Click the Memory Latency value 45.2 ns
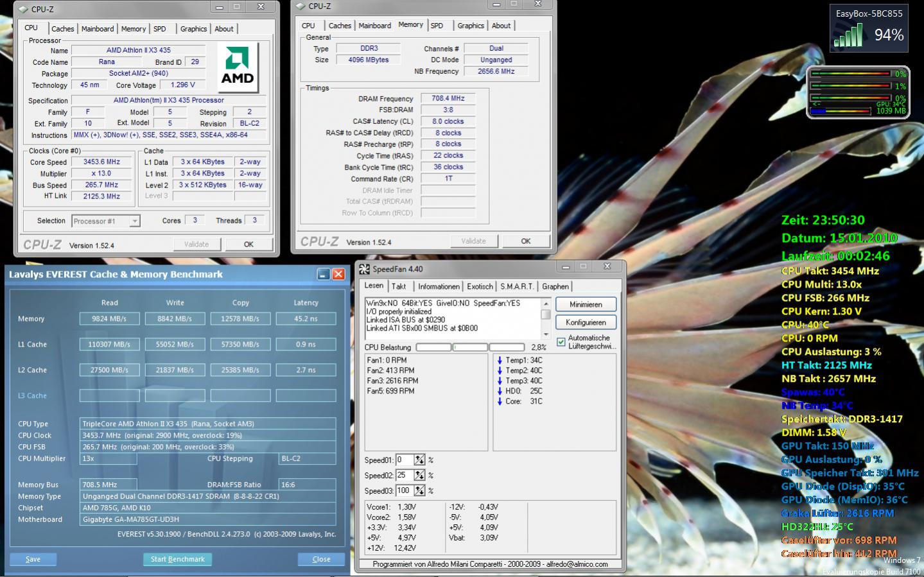924x577 pixels. click(x=306, y=319)
